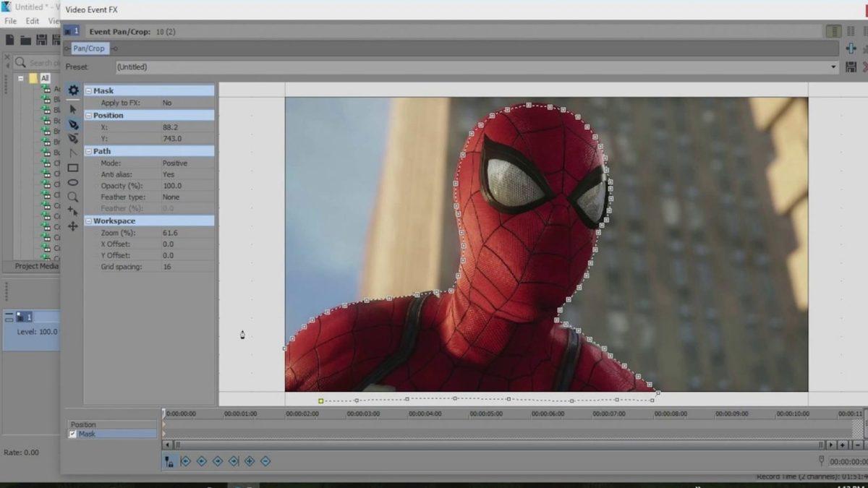Jump to the first keyframe

pyautogui.click(x=186, y=461)
